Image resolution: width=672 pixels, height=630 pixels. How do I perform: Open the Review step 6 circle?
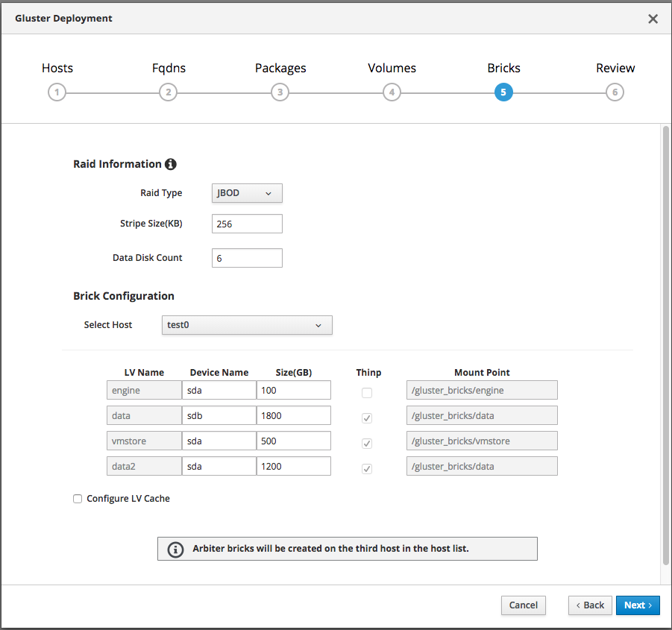615,92
